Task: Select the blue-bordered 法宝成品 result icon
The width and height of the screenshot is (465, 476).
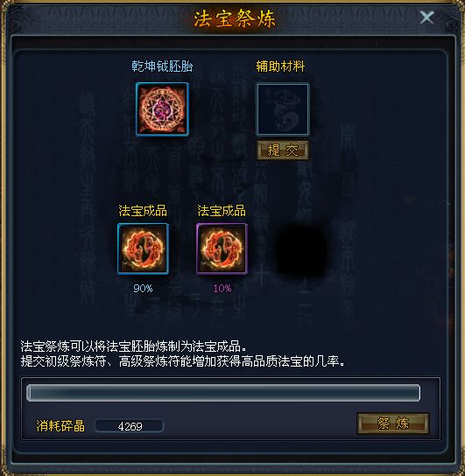Action: (143, 248)
